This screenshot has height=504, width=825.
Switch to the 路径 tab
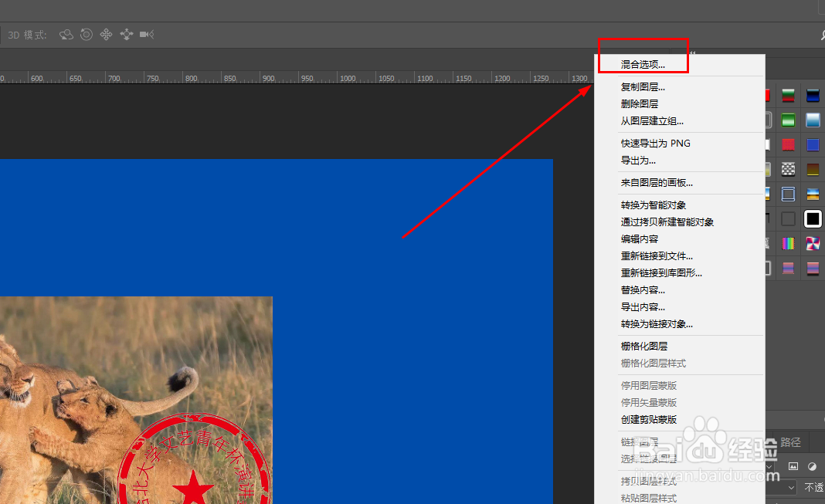click(791, 442)
